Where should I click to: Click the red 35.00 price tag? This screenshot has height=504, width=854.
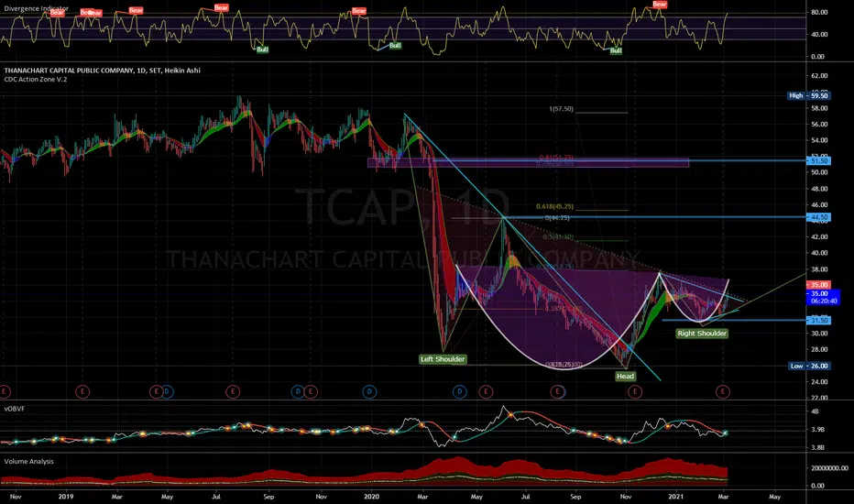[x=818, y=285]
